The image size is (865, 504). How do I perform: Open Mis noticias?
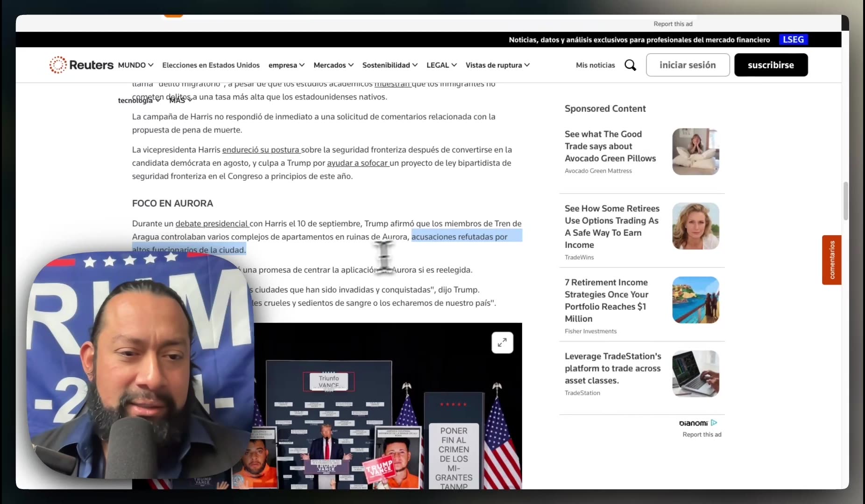pos(596,65)
